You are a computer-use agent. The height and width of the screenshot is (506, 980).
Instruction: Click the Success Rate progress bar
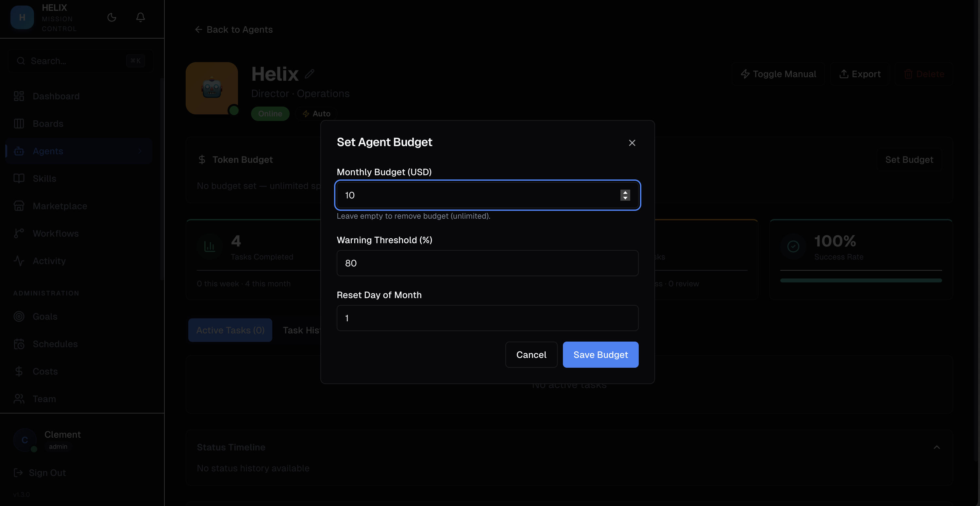click(861, 280)
